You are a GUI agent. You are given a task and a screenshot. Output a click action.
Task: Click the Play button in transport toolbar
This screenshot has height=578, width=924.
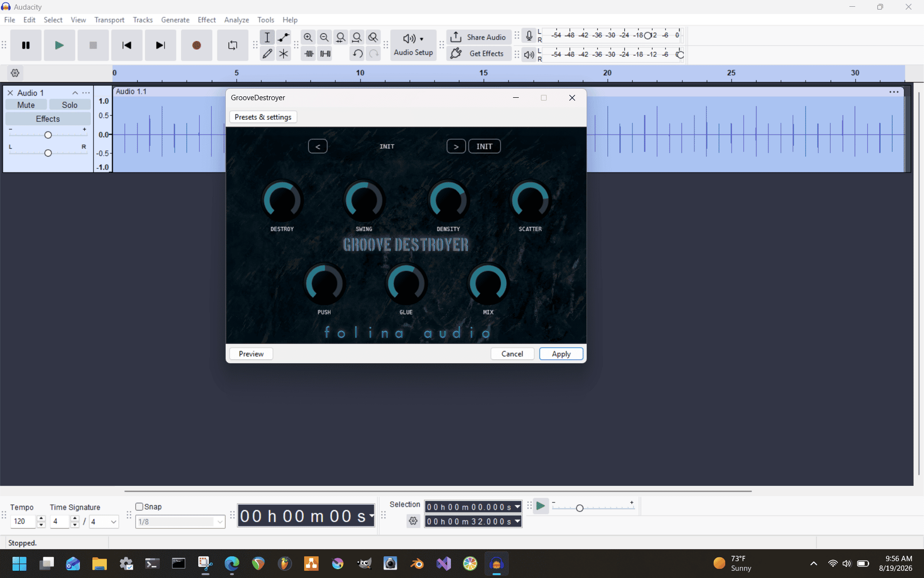click(59, 45)
